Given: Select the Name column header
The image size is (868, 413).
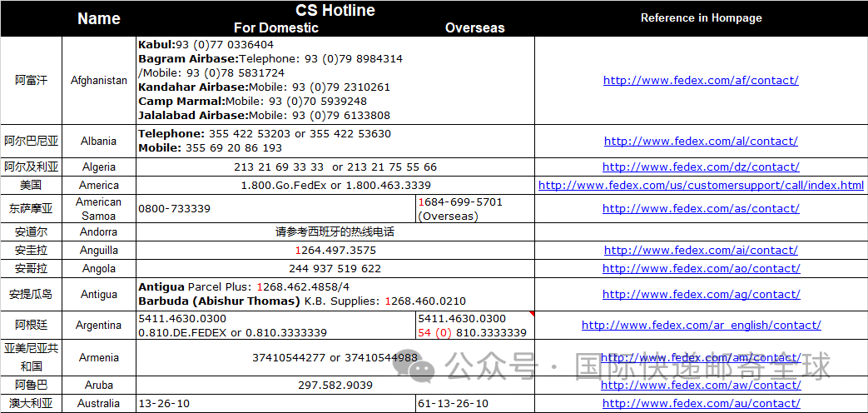Looking at the screenshot, I should tap(98, 18).
